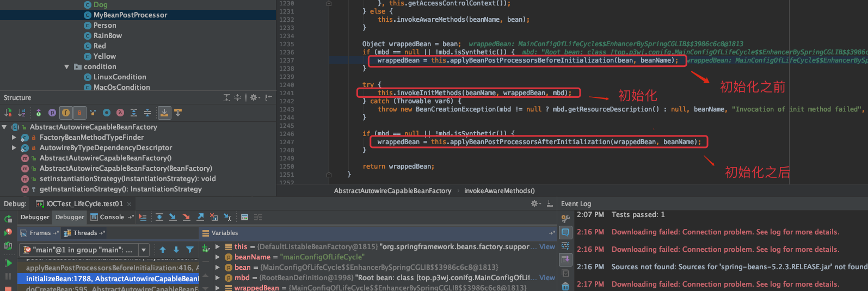868x291 pixels.
Task: Click Run to Cursor icon
Action: (227, 217)
